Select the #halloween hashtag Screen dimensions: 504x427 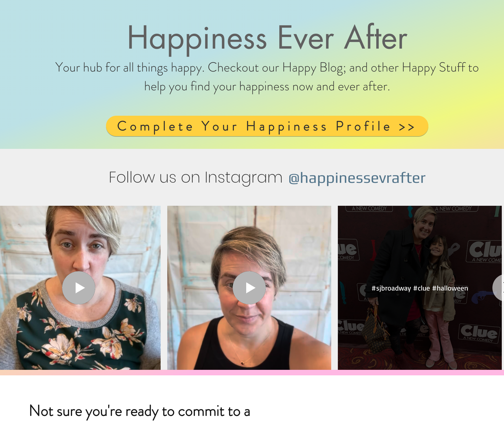click(x=450, y=288)
